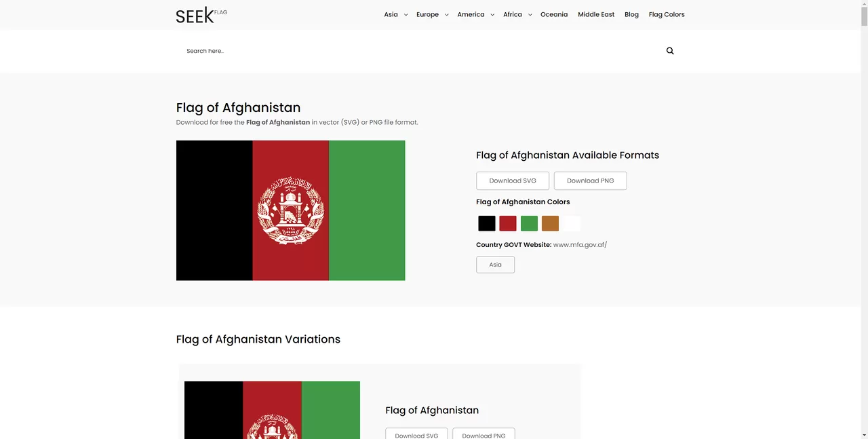
Task: Select the green color swatch
Action: pyautogui.click(x=529, y=223)
